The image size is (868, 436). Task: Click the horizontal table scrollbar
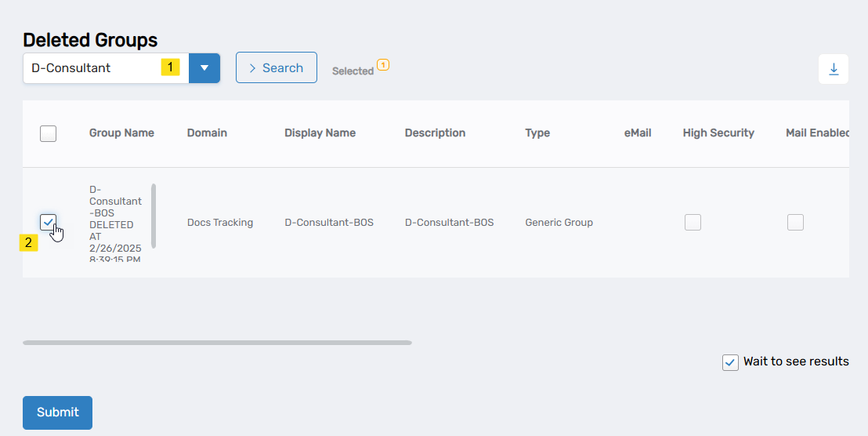(217, 343)
